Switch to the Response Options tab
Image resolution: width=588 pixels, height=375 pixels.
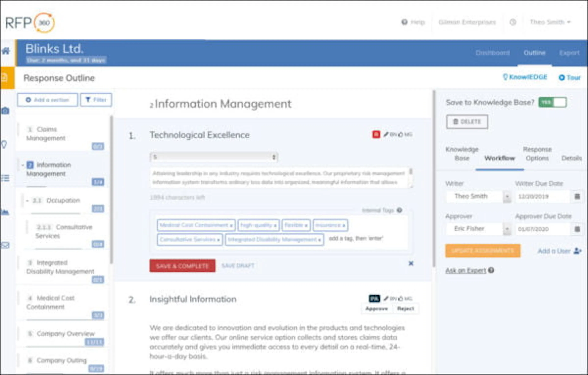click(537, 154)
